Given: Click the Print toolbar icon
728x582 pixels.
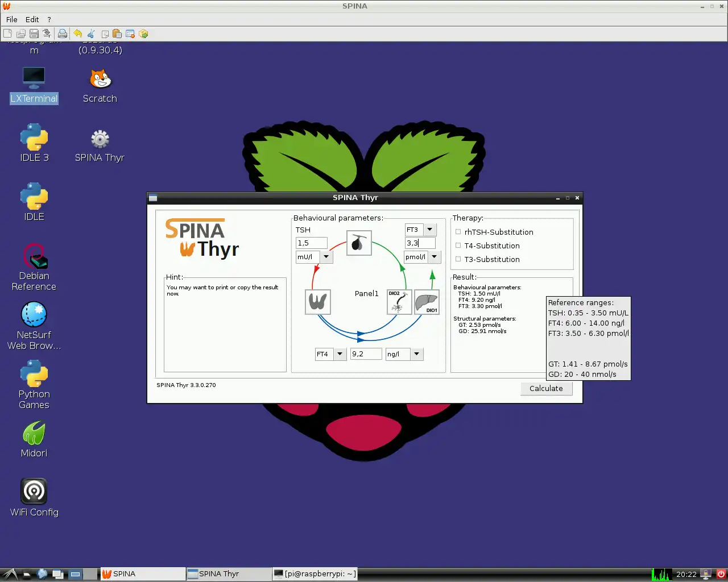Looking at the screenshot, I should tap(63, 34).
